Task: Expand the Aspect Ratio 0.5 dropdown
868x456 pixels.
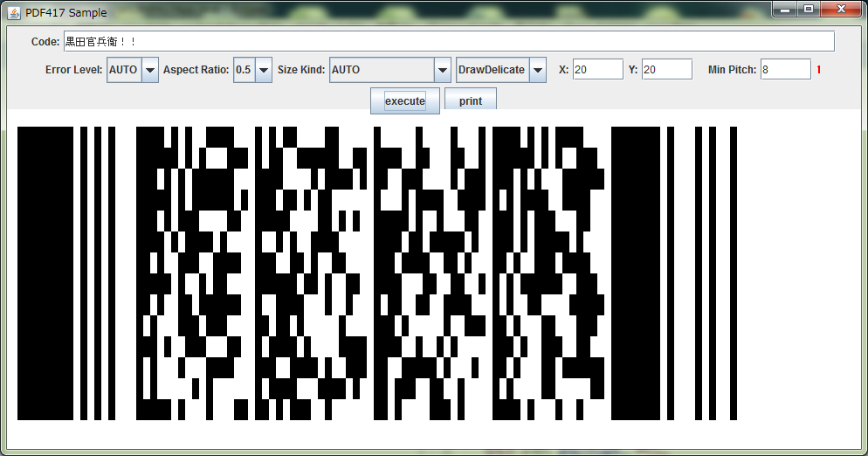Action: point(252,70)
